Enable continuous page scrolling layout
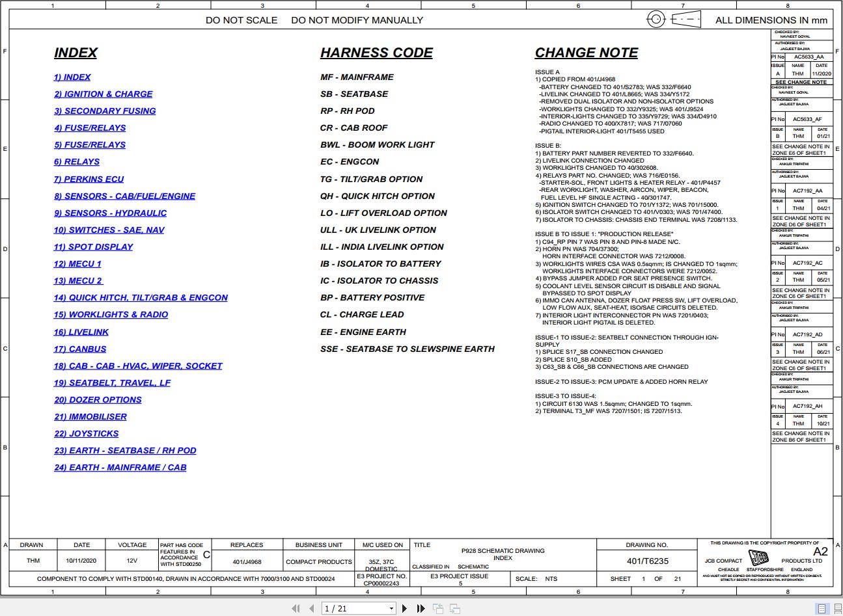This screenshot has width=843, height=616. (x=838, y=609)
